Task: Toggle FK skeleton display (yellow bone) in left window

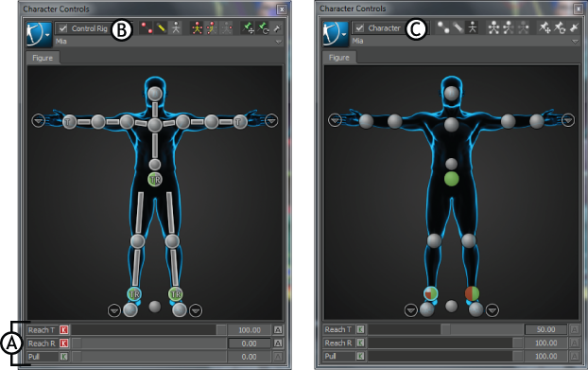Action: pyautogui.click(x=161, y=28)
